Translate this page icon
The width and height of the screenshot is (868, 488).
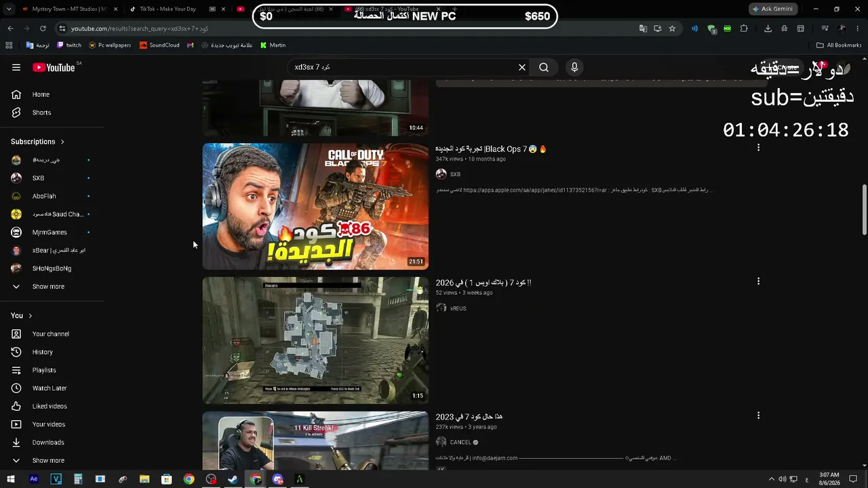(643, 28)
